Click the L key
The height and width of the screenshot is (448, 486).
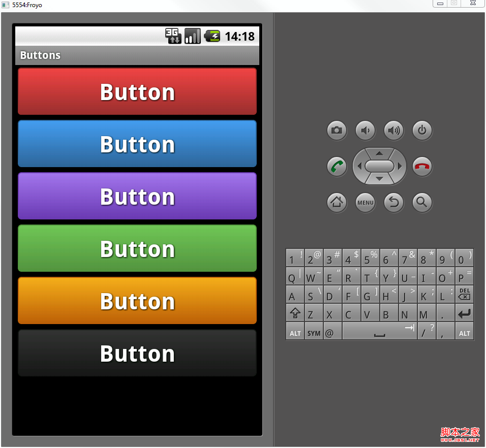(x=445, y=294)
